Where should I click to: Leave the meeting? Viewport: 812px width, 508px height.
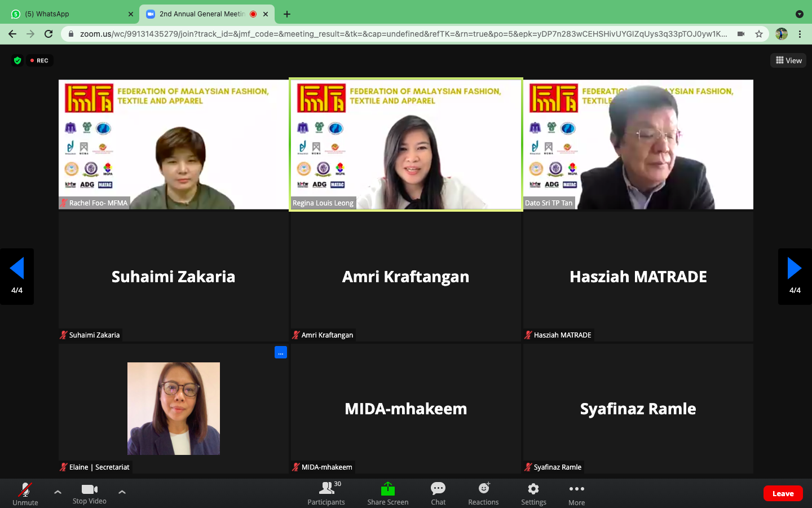coord(783,493)
